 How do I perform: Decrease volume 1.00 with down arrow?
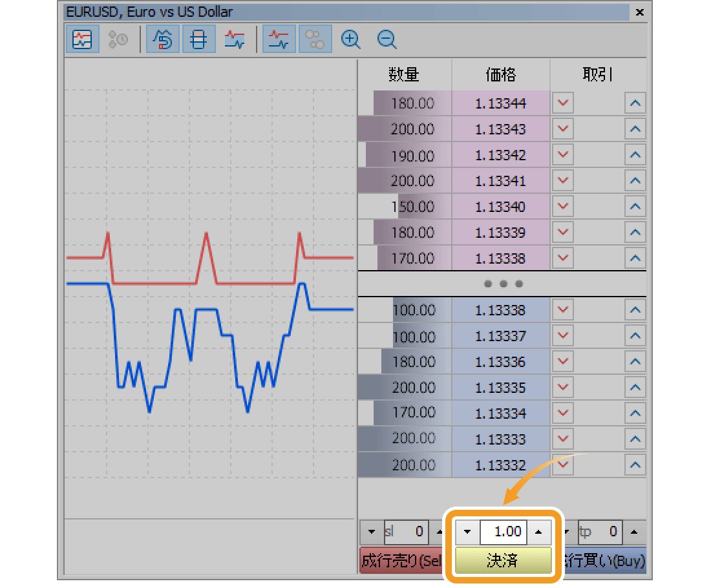coord(467,532)
